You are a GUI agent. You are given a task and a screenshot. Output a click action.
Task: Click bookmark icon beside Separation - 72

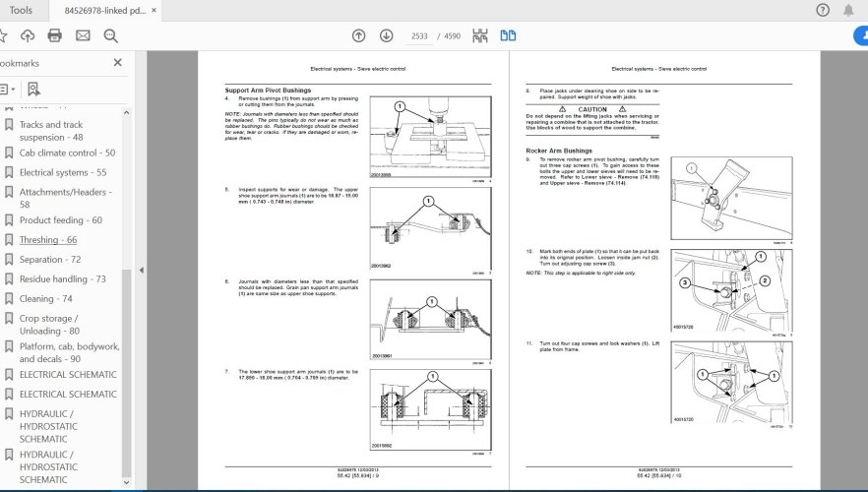pos(9,260)
